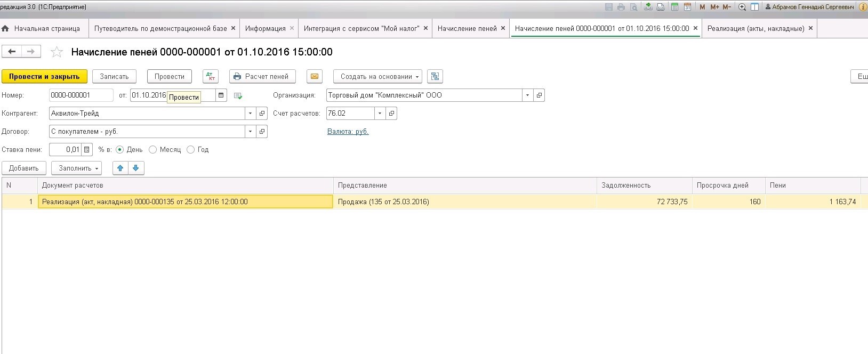
Task: Add document to favorites star
Action: [57, 52]
